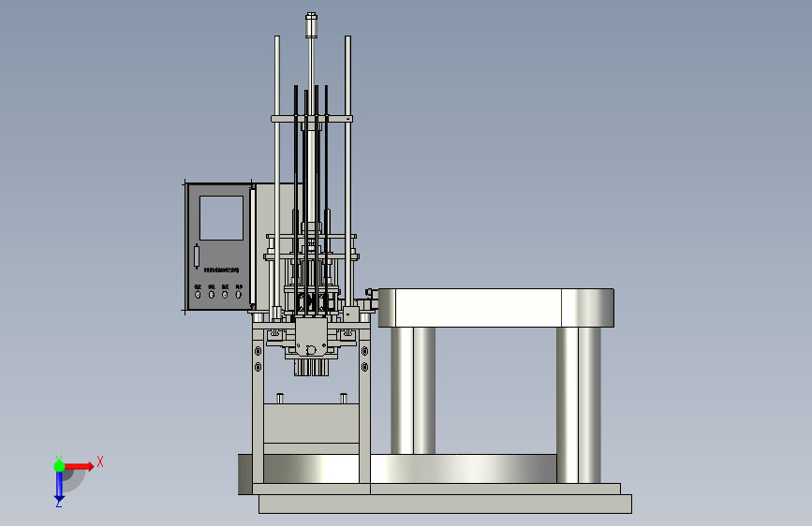Select the vertical handle on the control panel door
Image resolution: width=812 pixels, height=526 pixels.
coord(197,256)
